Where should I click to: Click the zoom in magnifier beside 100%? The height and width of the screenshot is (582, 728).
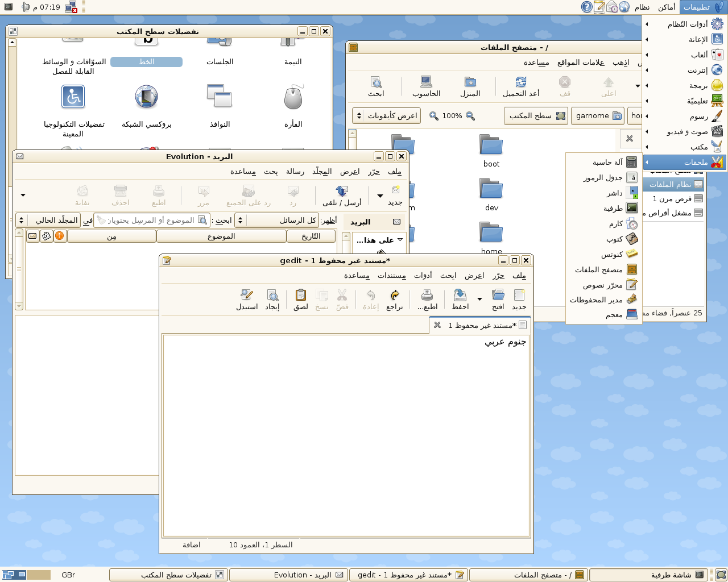(434, 116)
